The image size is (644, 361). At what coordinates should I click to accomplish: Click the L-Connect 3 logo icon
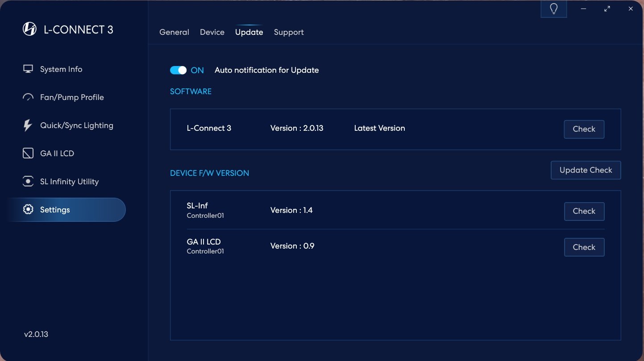point(29,29)
